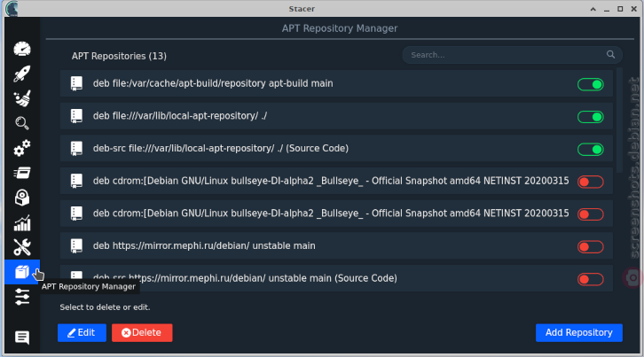Open the Search magnifier sidebar icon
Screen dimensions: 644x357
(22, 123)
